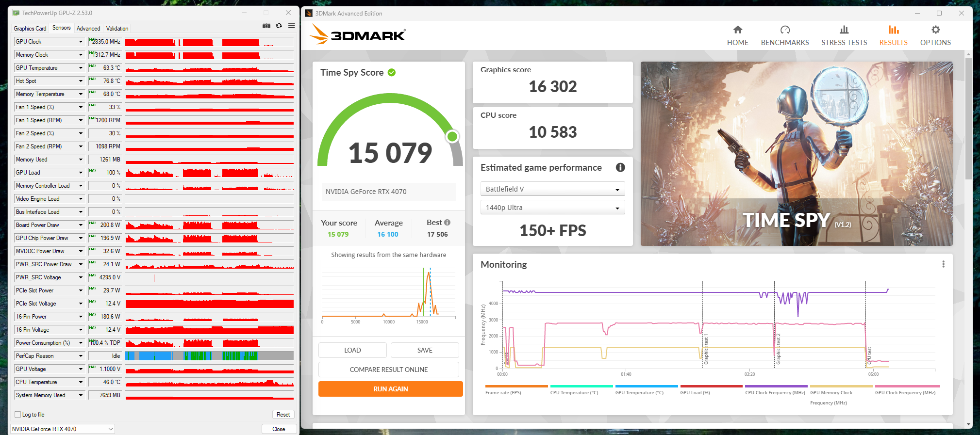Toggle the CPU Clock Frequency legend color
This screenshot has width=980, height=435.
click(x=777, y=387)
